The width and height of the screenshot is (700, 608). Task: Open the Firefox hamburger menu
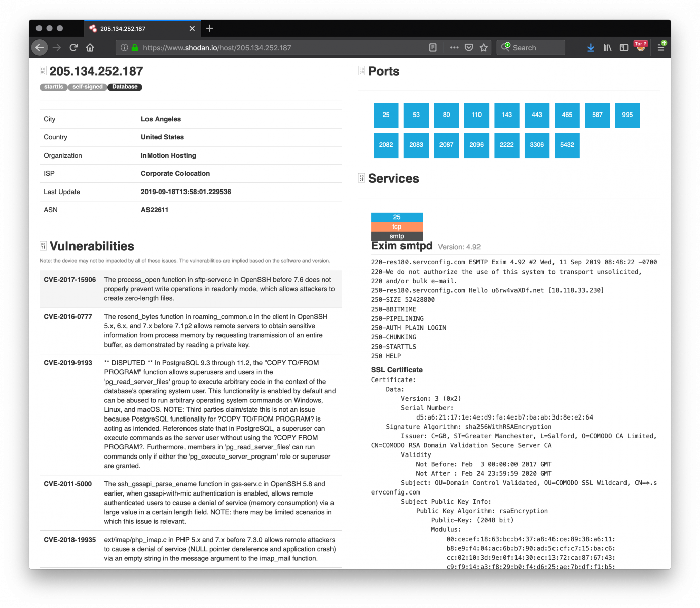pyautogui.click(x=661, y=47)
